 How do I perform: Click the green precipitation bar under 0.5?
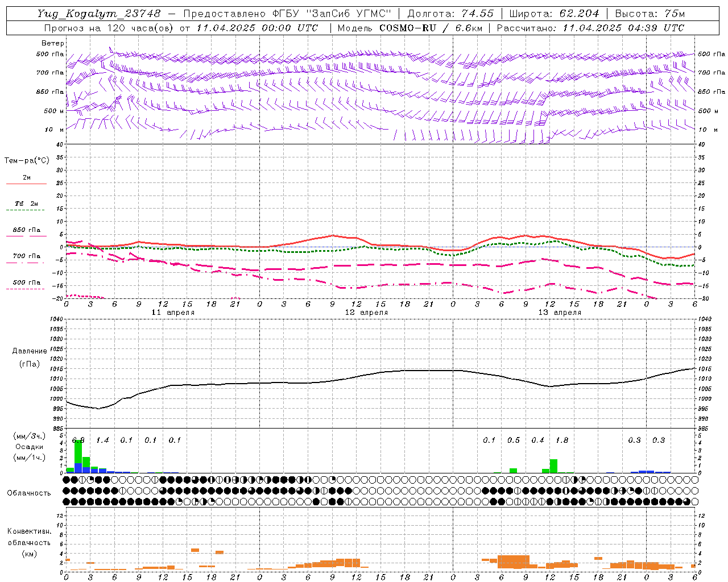pos(514,471)
